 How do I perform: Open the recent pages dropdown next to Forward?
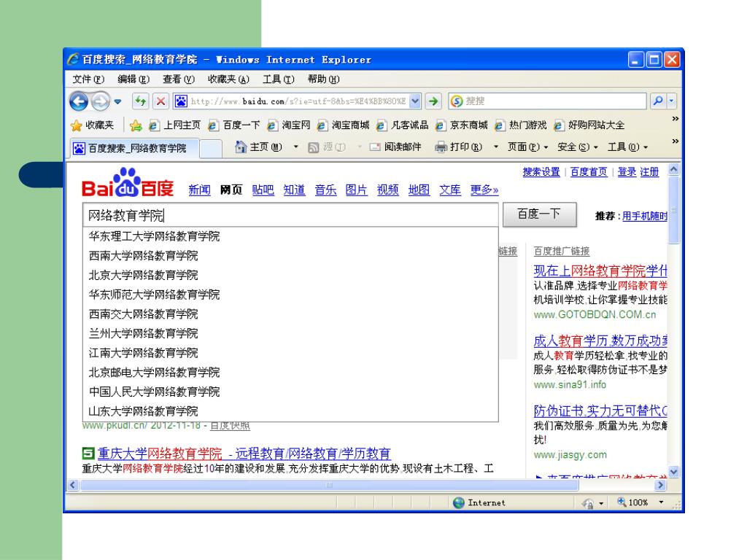click(117, 101)
